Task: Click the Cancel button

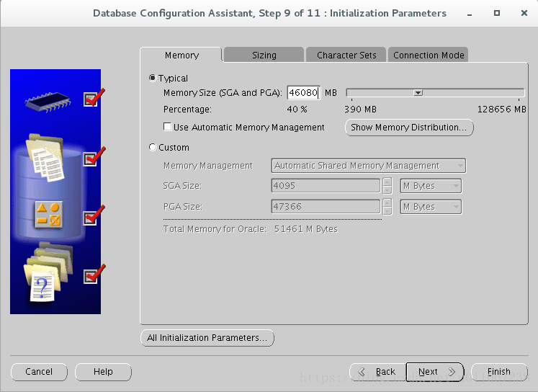Action: 39,372
